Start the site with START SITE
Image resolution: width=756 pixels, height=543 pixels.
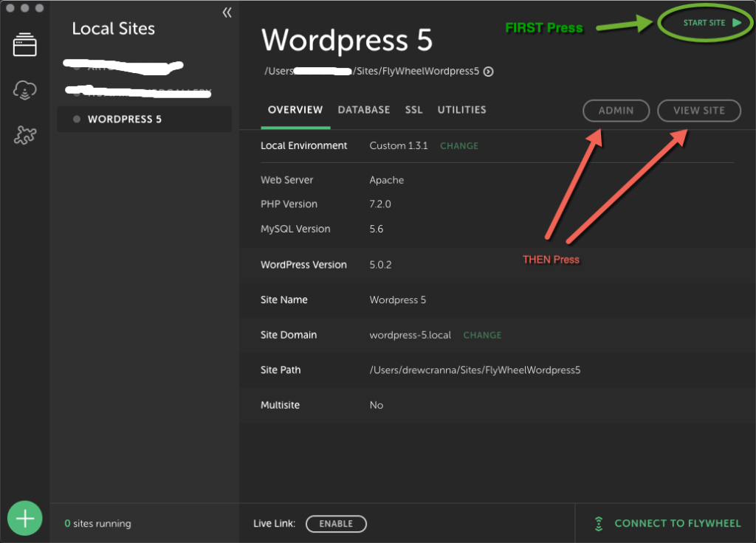712,23
